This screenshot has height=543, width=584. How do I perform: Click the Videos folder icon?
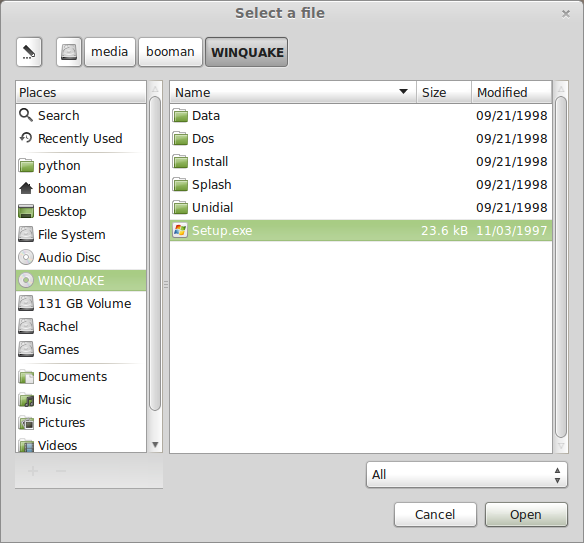point(26,445)
